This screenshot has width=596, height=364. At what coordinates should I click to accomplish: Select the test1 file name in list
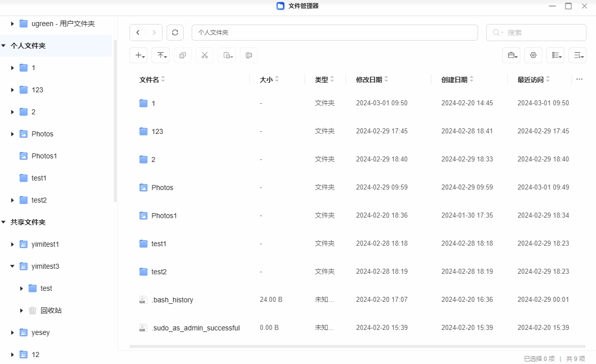(x=159, y=244)
